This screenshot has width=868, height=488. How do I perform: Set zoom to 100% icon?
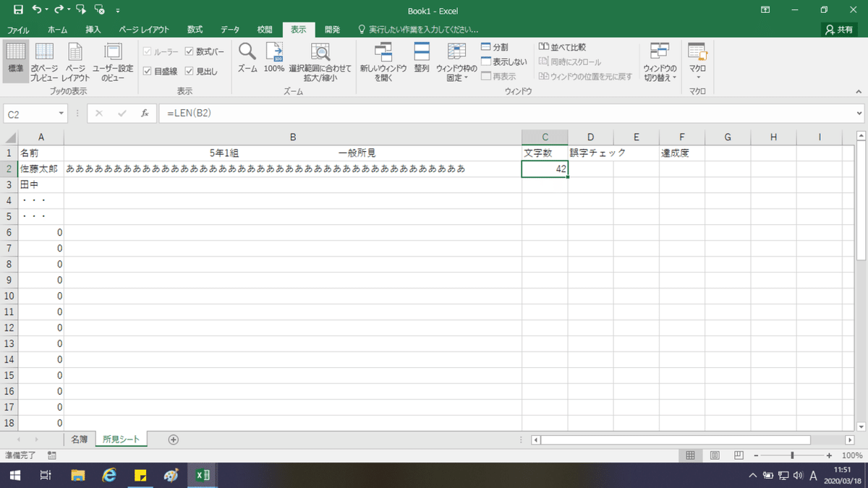(x=274, y=58)
